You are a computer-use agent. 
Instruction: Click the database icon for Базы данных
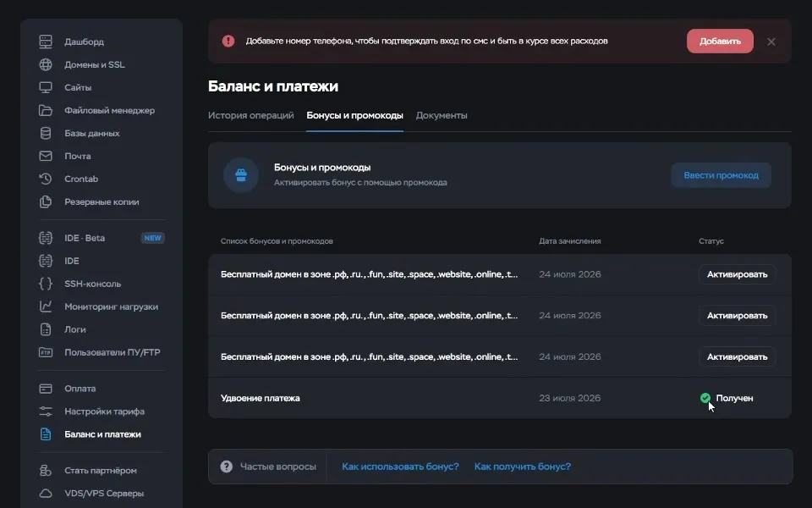click(x=46, y=133)
